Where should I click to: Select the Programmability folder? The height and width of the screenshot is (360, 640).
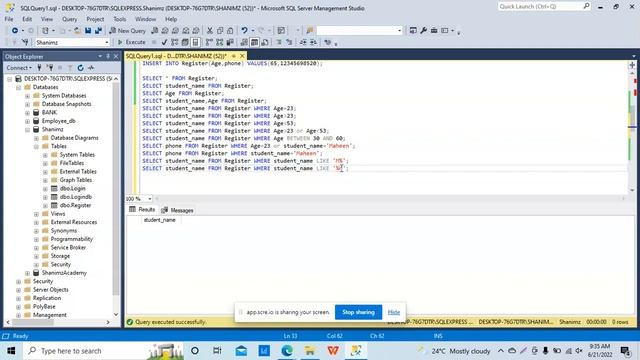tap(71, 239)
